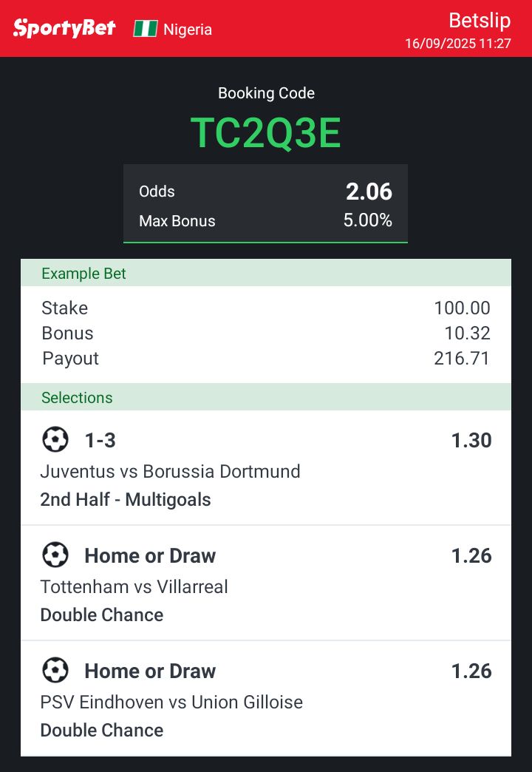Click the Nigeria flag icon
532x772 pixels.
point(145,29)
